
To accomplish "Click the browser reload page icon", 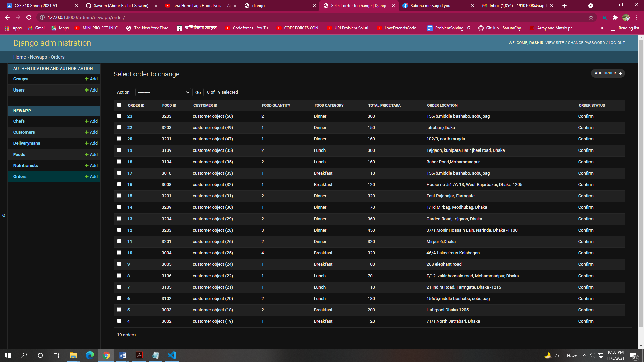I will [x=29, y=17].
